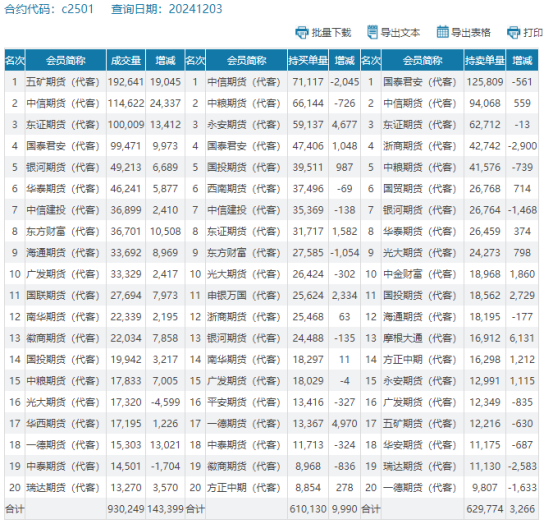Click the contract code c2501 text

tap(77, 9)
